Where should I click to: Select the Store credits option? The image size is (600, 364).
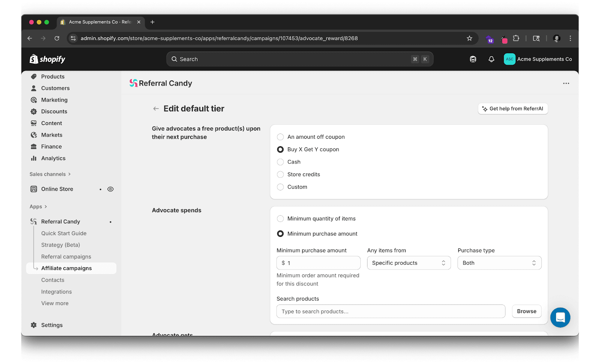tap(280, 174)
